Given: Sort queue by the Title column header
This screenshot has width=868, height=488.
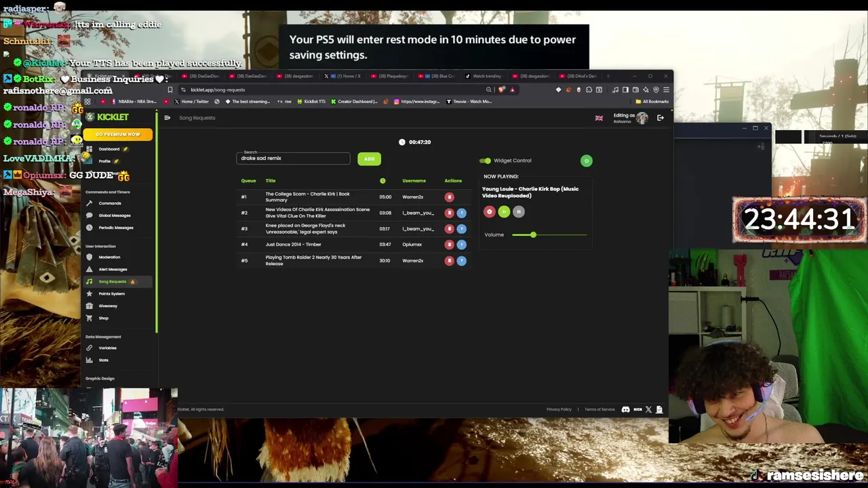Looking at the screenshot, I should pyautogui.click(x=271, y=181).
